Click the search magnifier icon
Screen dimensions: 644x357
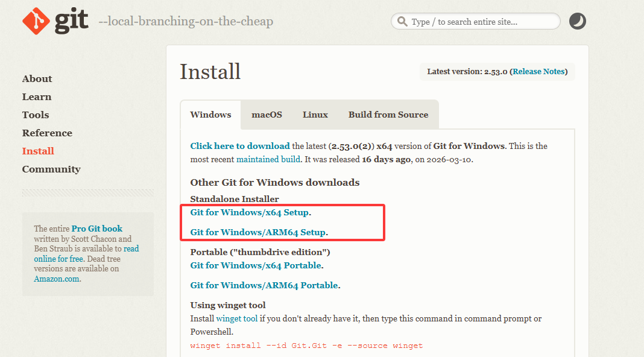click(402, 22)
